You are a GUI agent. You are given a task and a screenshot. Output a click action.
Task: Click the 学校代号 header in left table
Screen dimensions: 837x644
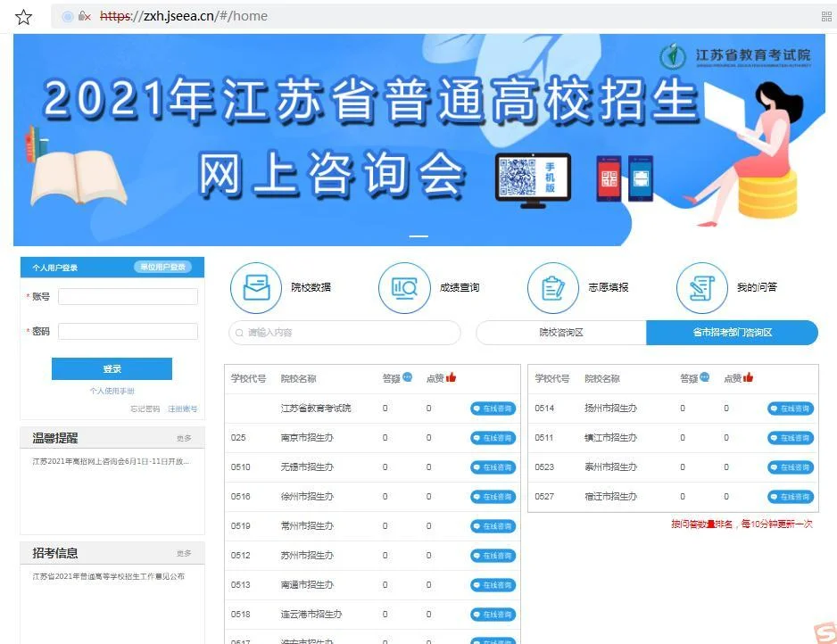[x=248, y=378]
